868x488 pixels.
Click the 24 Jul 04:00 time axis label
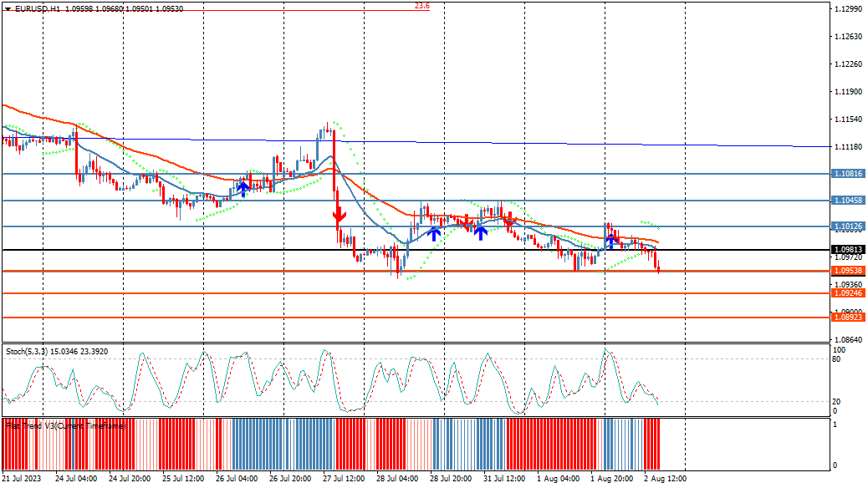[x=76, y=479]
